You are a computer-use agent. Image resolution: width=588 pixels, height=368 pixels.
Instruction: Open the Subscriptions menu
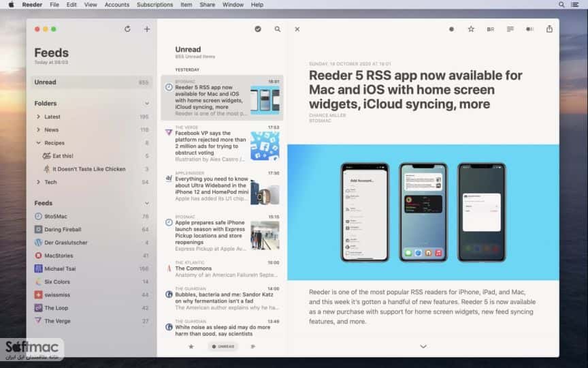(155, 5)
